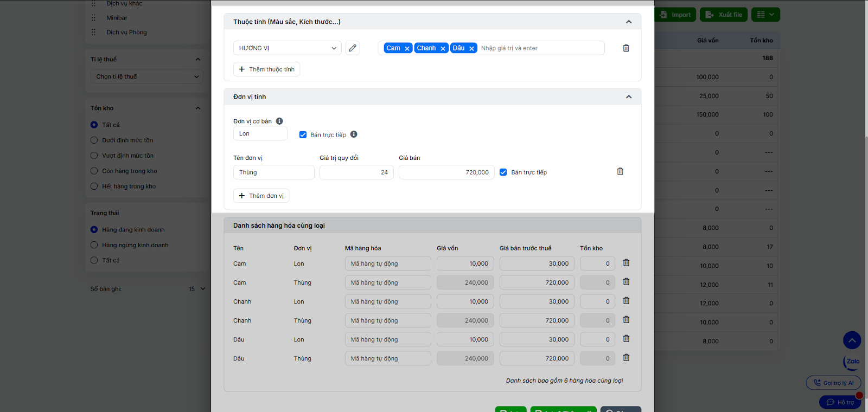Screen dimensions: 868x412
Task: Delete the HƯƠNG VỊ attribute row
Action: pos(626,48)
